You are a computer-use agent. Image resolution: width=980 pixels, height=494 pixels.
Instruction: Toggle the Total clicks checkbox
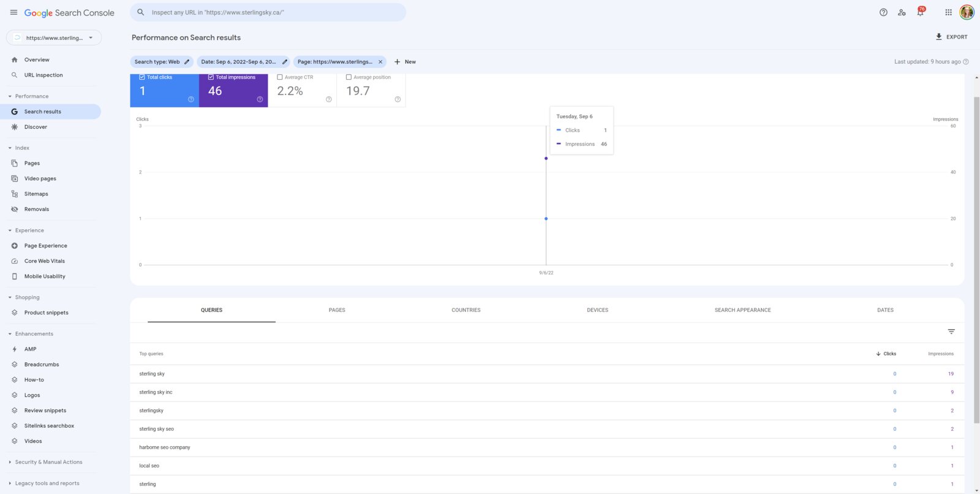pos(142,77)
